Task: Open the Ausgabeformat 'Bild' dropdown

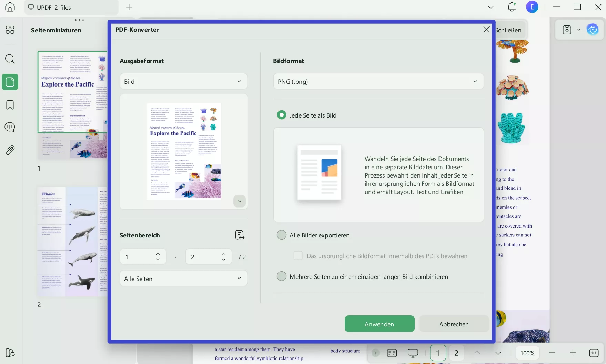Action: [184, 81]
